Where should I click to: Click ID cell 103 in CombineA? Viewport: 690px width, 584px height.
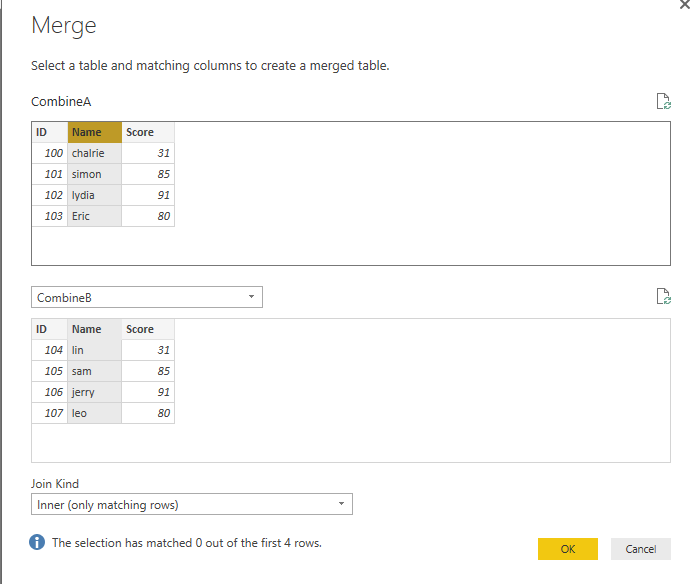(x=50, y=216)
